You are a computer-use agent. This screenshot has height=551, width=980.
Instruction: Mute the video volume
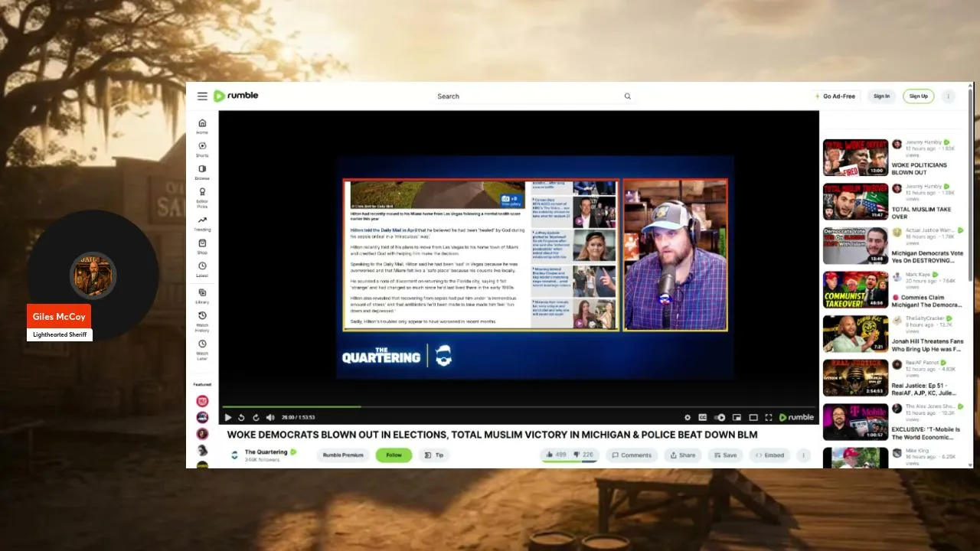coord(270,417)
